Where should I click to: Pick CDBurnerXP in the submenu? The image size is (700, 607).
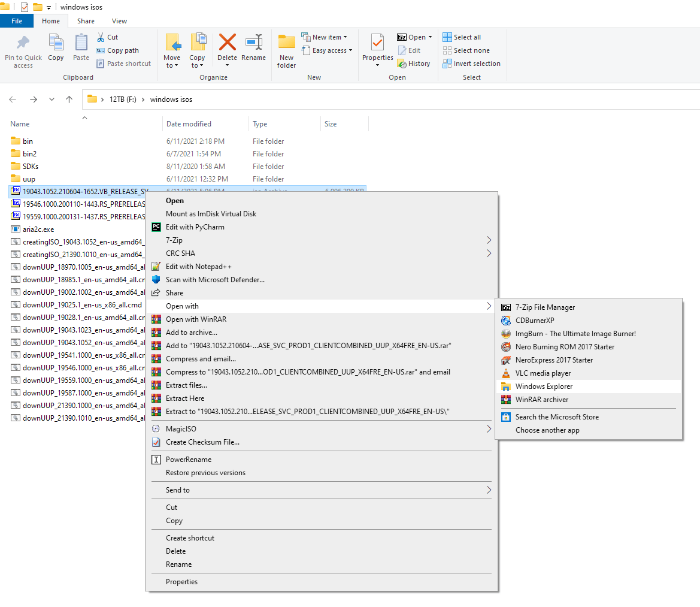coord(534,321)
